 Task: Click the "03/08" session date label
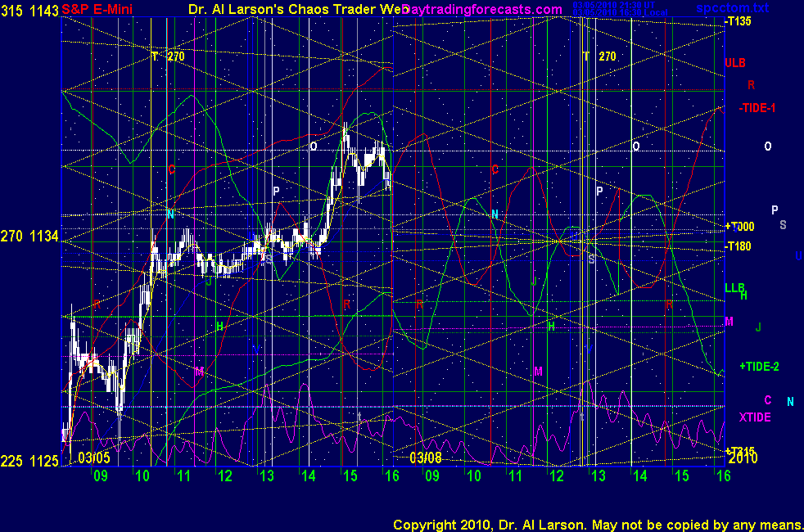pos(426,458)
